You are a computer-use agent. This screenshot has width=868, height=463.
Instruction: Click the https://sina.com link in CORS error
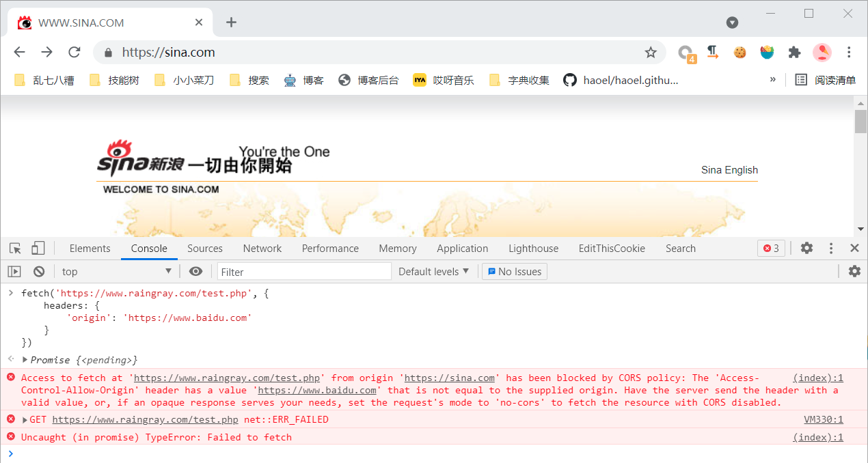click(450, 378)
